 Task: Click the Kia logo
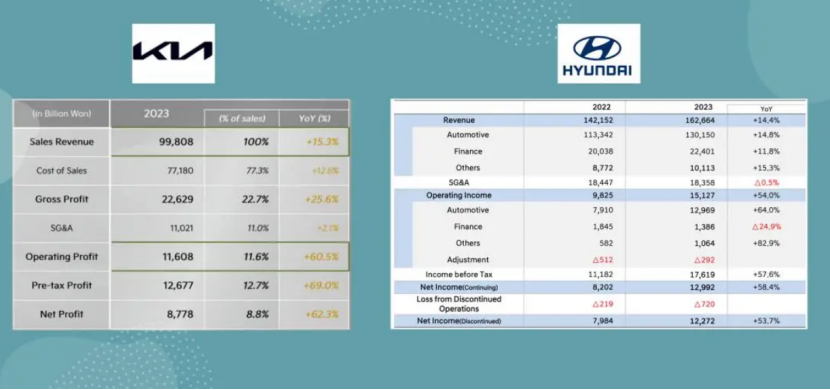173,53
